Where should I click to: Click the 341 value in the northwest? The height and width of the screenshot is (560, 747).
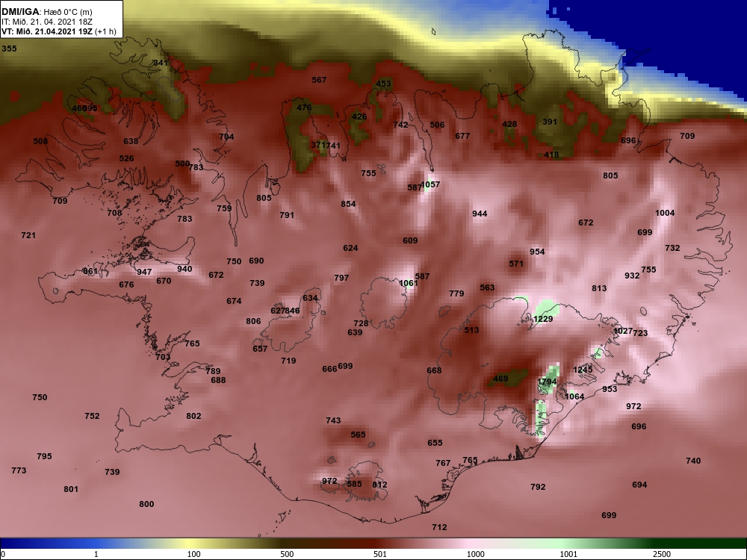pyautogui.click(x=160, y=63)
